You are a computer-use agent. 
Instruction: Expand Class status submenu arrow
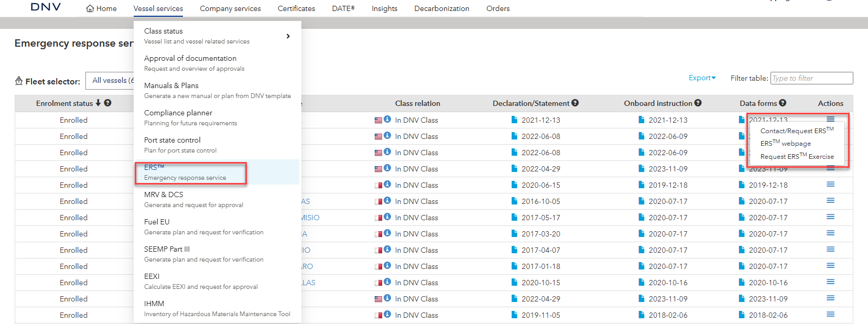tap(288, 36)
